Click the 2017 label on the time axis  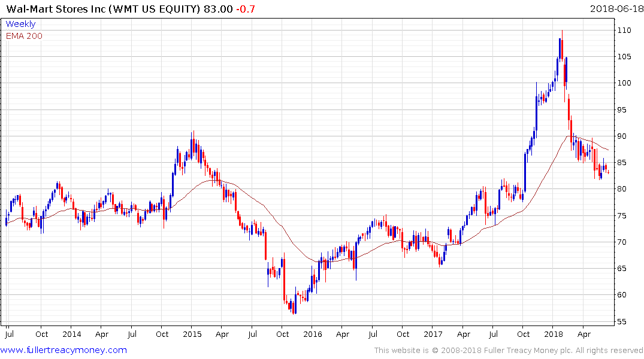coord(433,334)
